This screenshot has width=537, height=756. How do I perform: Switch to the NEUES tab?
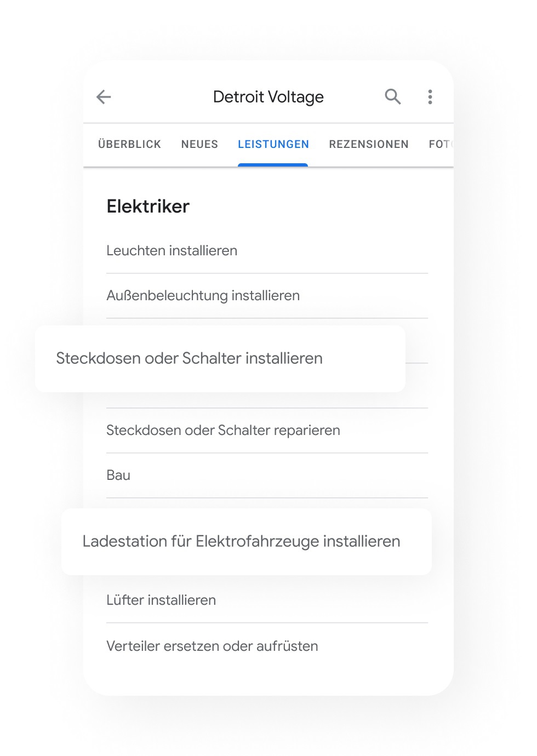(199, 144)
